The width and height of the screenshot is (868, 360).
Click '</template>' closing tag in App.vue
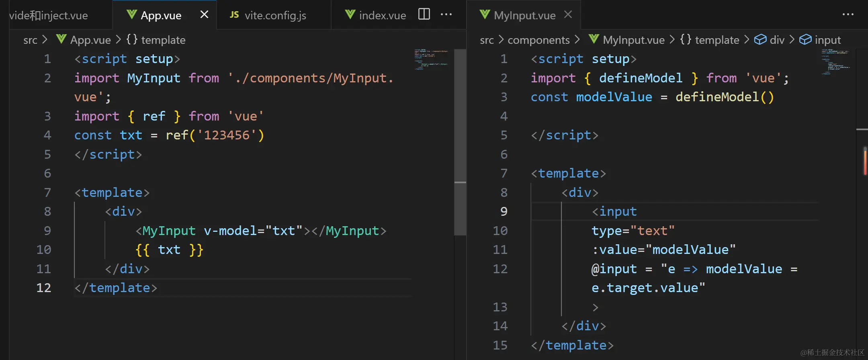coord(116,288)
